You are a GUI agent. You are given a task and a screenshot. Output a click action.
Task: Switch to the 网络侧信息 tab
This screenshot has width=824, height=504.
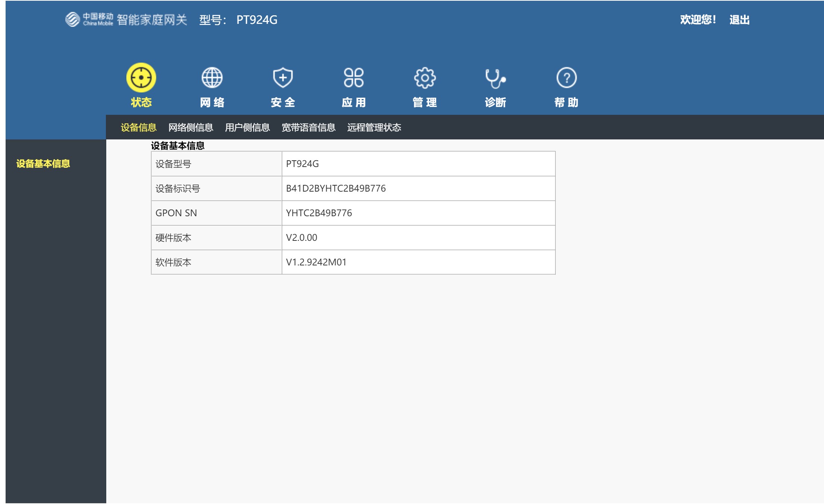tap(191, 127)
